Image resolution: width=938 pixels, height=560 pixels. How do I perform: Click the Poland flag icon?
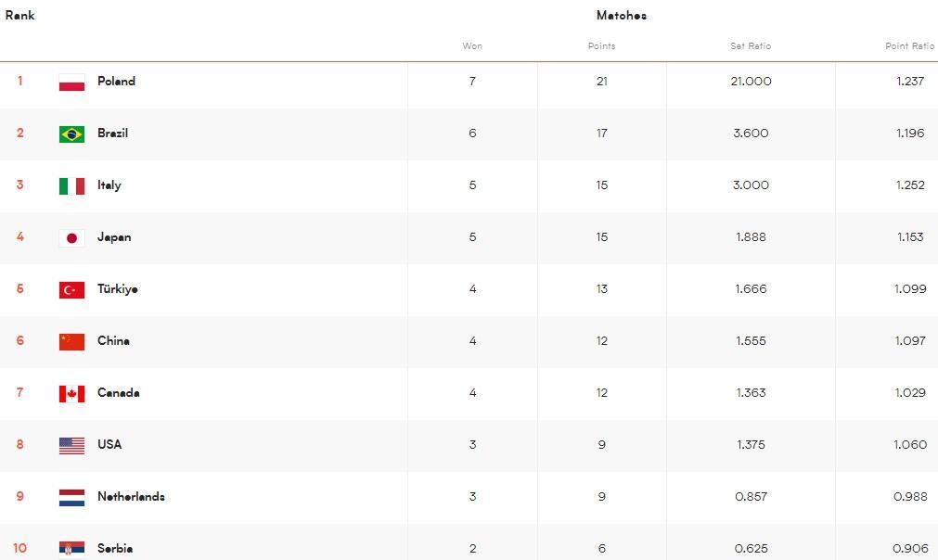coord(71,83)
